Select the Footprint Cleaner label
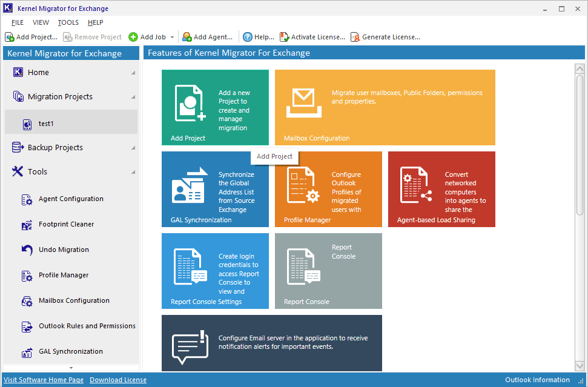588x387 pixels. coord(67,224)
